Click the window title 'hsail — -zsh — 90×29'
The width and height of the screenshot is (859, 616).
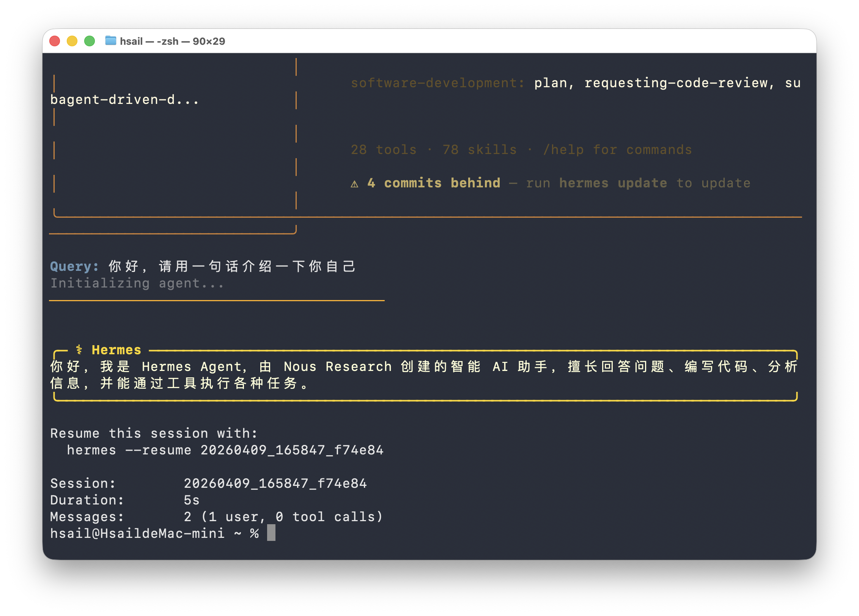point(173,41)
